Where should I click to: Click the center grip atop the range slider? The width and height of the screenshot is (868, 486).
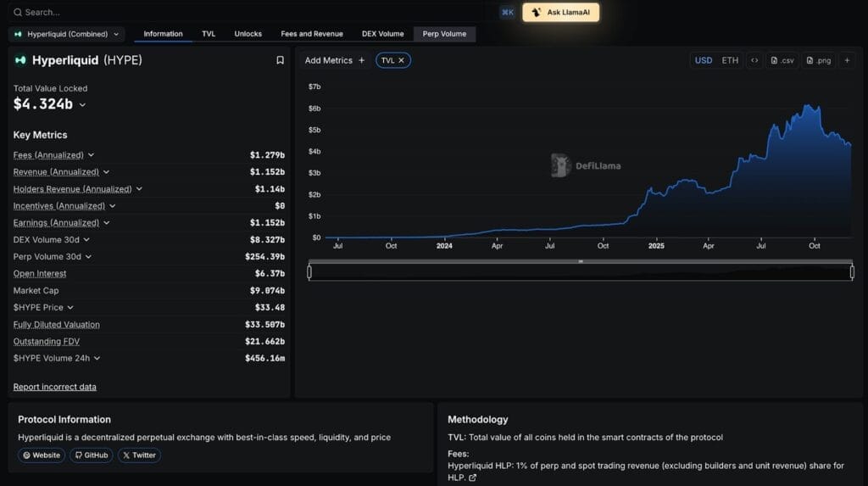click(581, 261)
